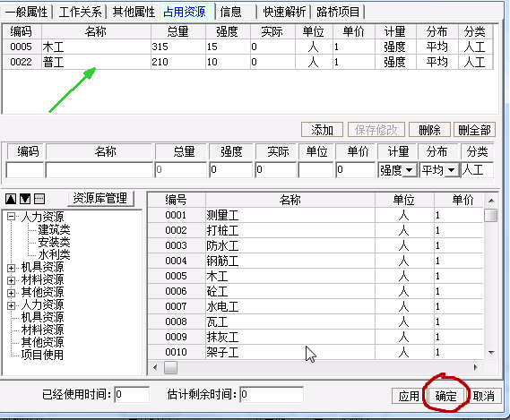The width and height of the screenshot is (510, 420).
Task: Click the 删全部 button
Action: coord(474,130)
